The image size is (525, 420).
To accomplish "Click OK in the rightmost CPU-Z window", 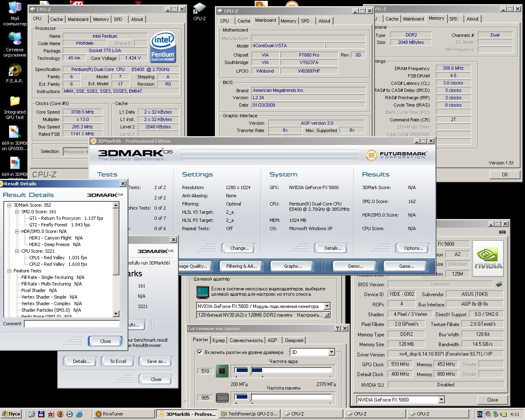I will pyautogui.click(x=505, y=174).
